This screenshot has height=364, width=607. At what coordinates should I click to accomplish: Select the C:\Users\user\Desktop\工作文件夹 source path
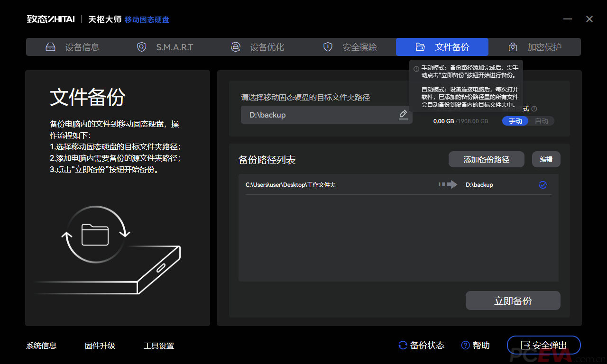290,185
